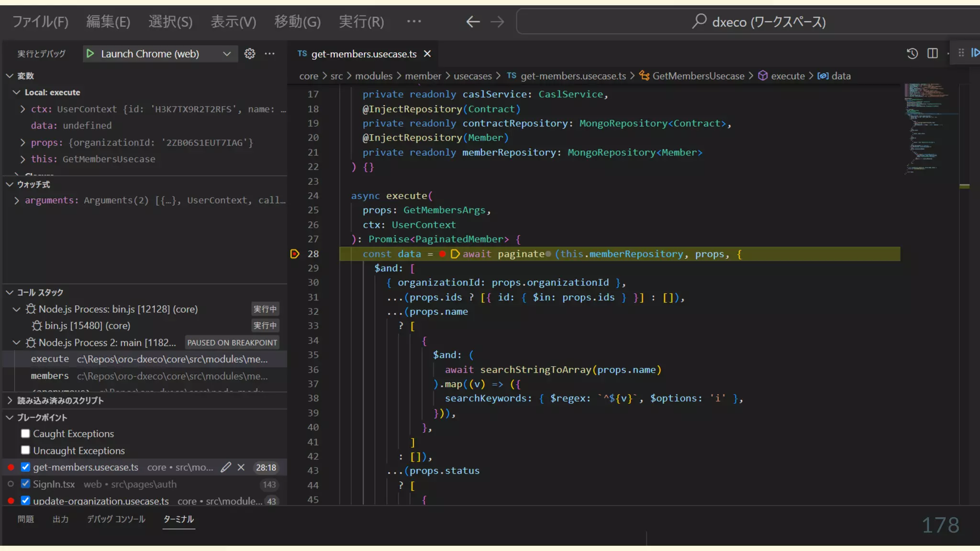Disable the SignIn.tsx breakpoint checkbox
980x551 pixels.
pos(25,484)
